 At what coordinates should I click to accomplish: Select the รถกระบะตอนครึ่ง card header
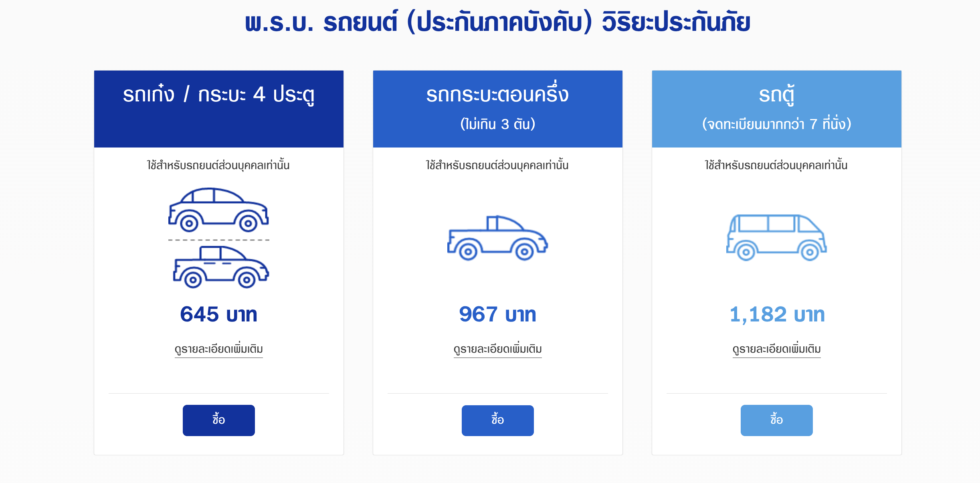[497, 95]
